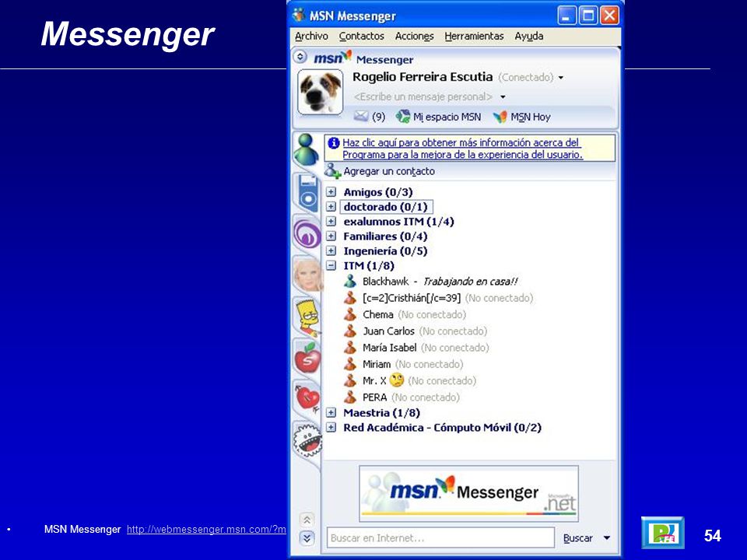Collapse the ITM (1/8) group
This screenshot has height=560, width=747.
pyautogui.click(x=331, y=266)
